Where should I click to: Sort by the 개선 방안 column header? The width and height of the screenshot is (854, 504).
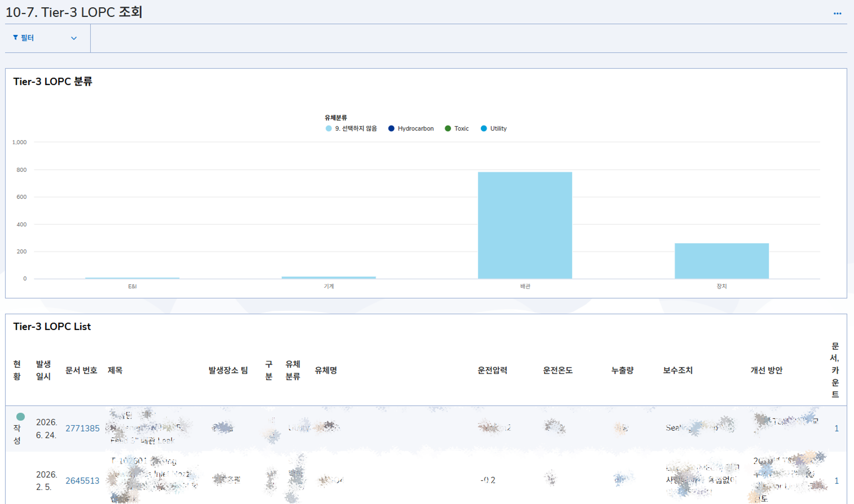coord(766,370)
